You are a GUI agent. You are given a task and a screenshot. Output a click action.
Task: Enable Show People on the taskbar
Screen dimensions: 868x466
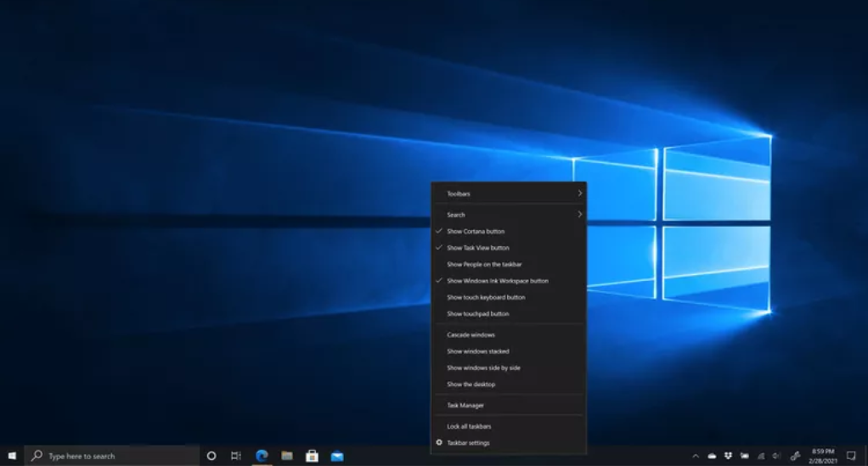[509, 265]
